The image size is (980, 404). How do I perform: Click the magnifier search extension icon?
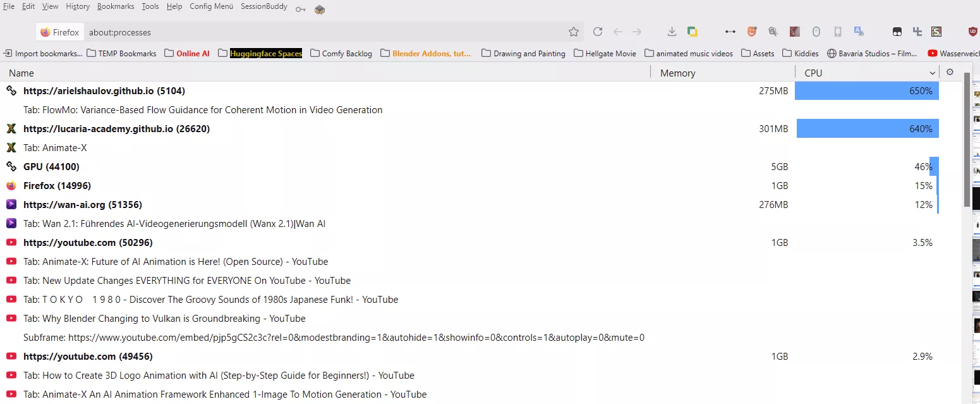pos(773,32)
